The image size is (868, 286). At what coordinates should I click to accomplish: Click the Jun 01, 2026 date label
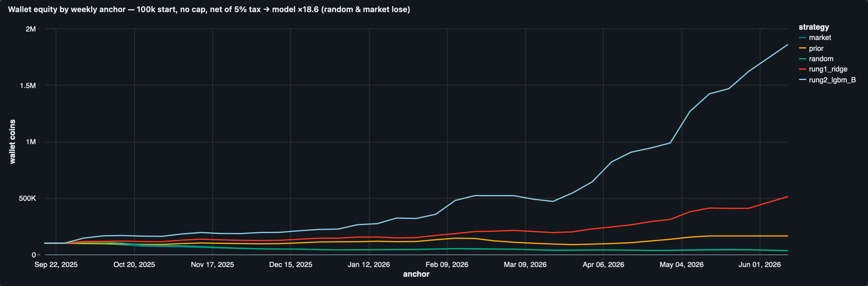click(760, 265)
